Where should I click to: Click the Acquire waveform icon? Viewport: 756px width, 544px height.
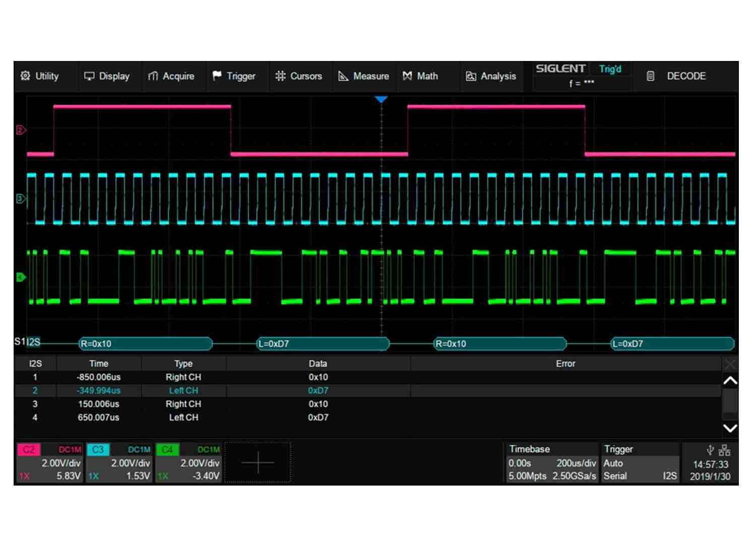(x=153, y=76)
